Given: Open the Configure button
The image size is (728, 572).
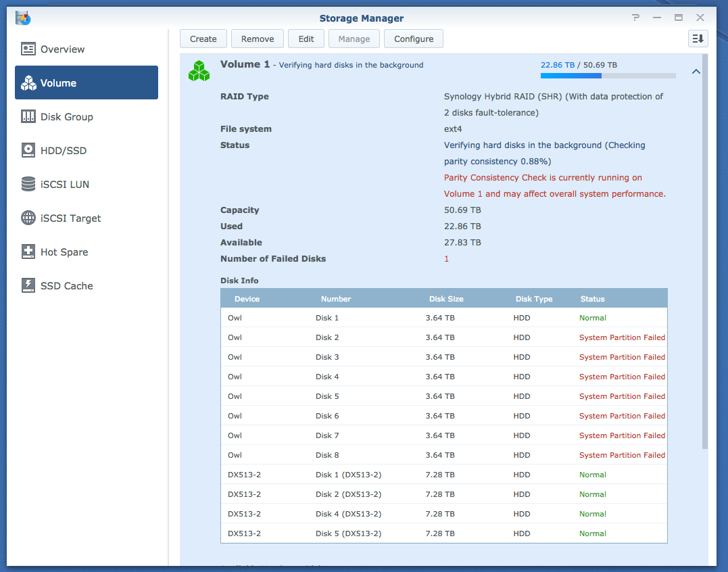Looking at the screenshot, I should pyautogui.click(x=414, y=39).
